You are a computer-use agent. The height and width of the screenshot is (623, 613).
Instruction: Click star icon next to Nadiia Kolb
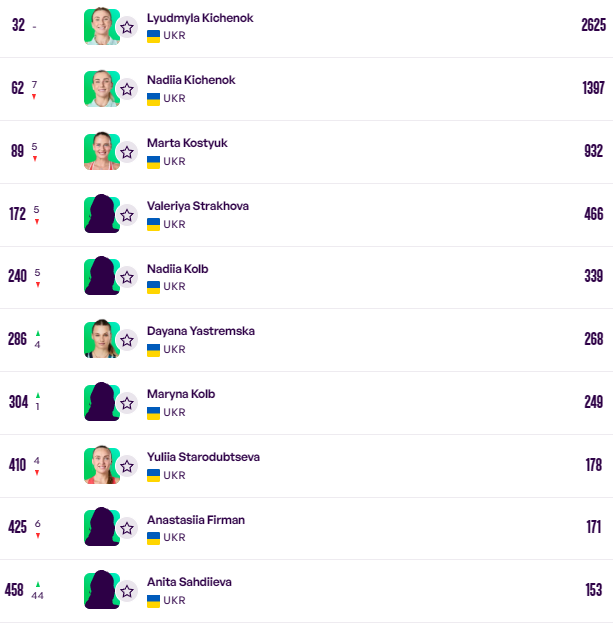click(127, 277)
